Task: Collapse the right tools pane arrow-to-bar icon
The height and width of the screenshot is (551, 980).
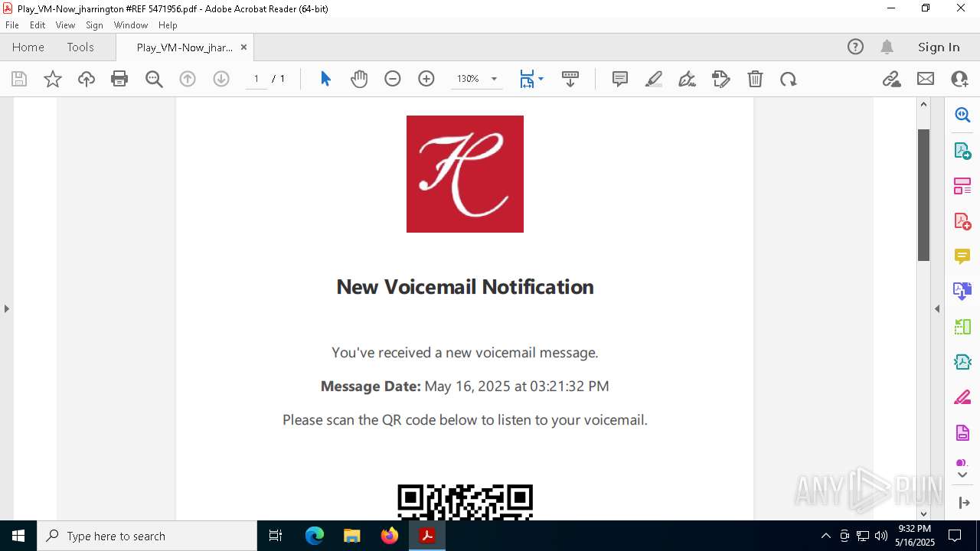Action: tap(963, 502)
